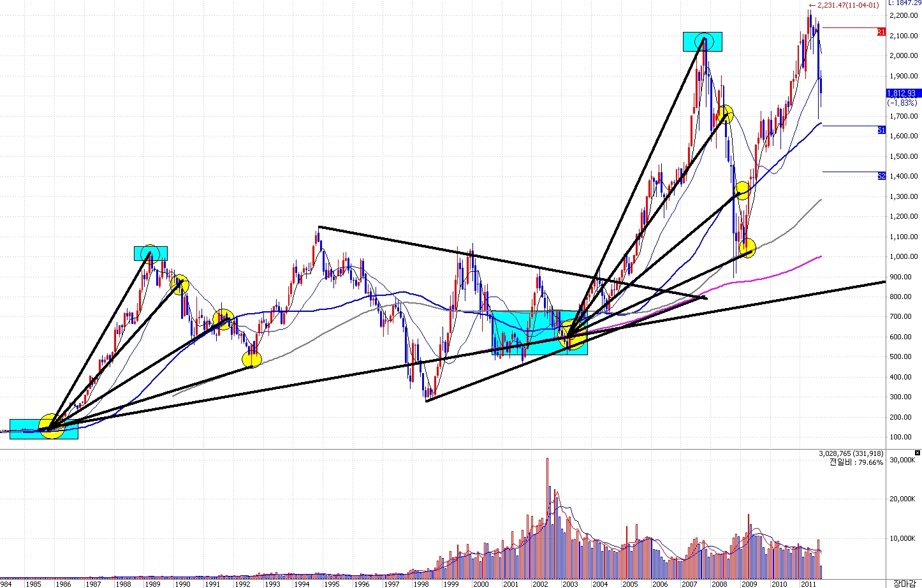Screen dimensions: 922x588
Task: Click the 1995 year label on time axis
Action: pos(332,584)
